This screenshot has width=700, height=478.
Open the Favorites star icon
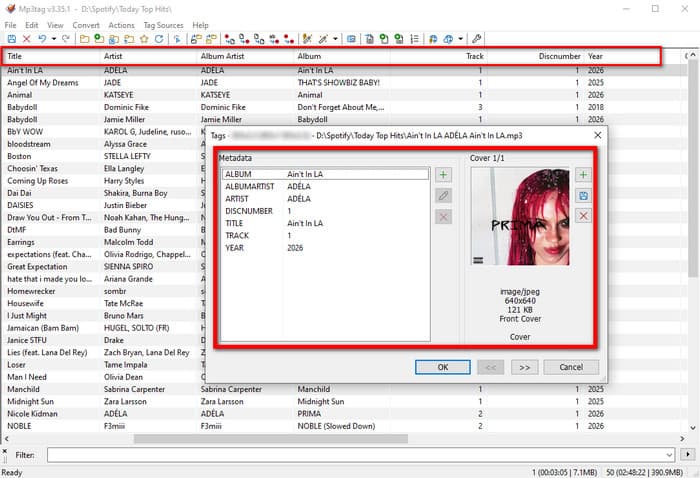pos(144,39)
